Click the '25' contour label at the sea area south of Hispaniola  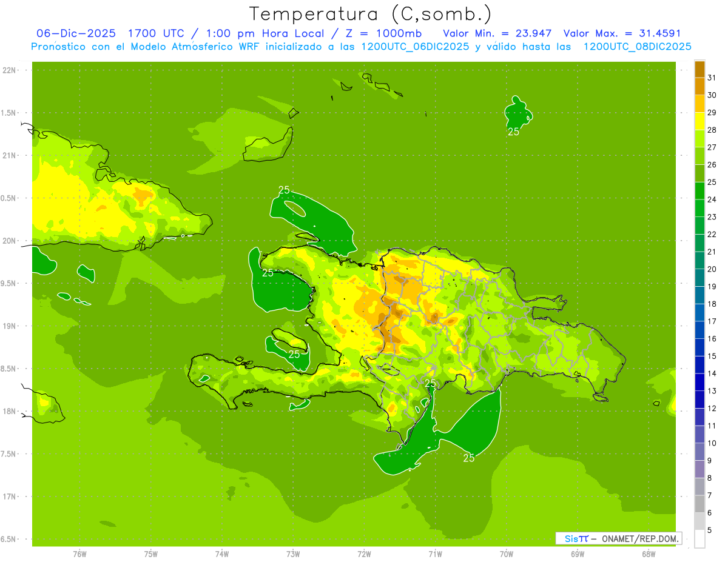[468, 458]
